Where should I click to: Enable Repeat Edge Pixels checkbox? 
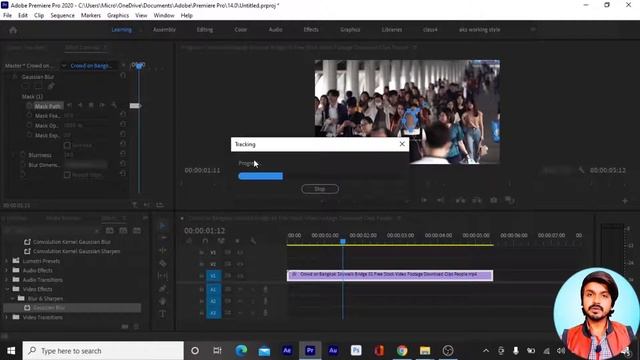click(67, 175)
